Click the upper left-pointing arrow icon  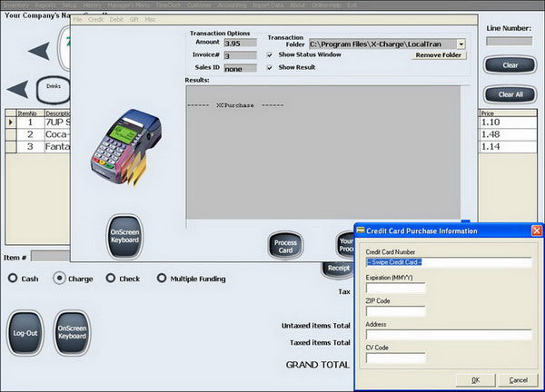[39, 51]
